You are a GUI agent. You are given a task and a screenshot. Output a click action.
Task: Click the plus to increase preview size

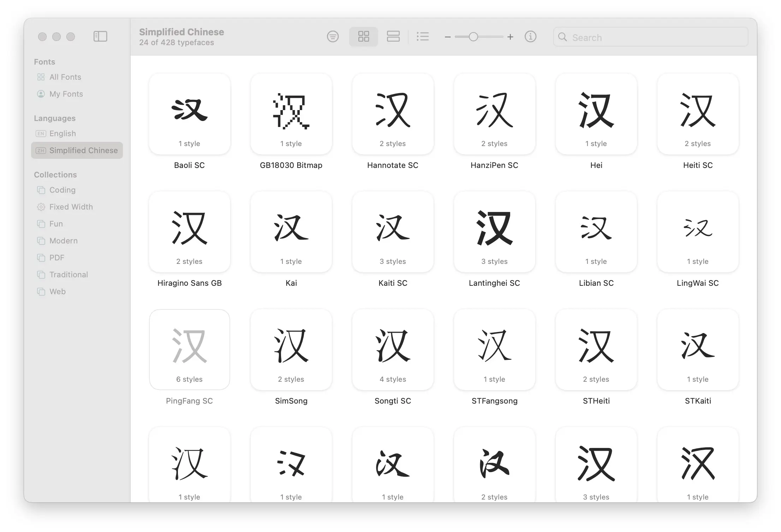tap(510, 37)
